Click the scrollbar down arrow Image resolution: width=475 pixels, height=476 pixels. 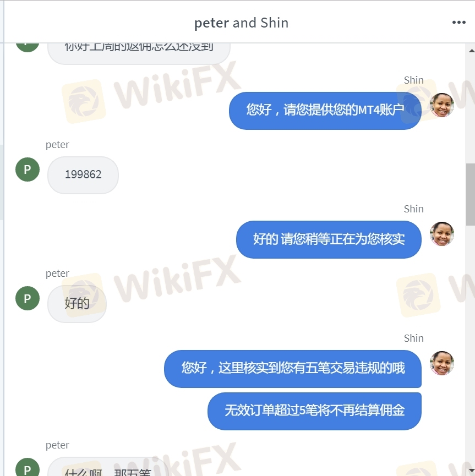tap(471, 471)
